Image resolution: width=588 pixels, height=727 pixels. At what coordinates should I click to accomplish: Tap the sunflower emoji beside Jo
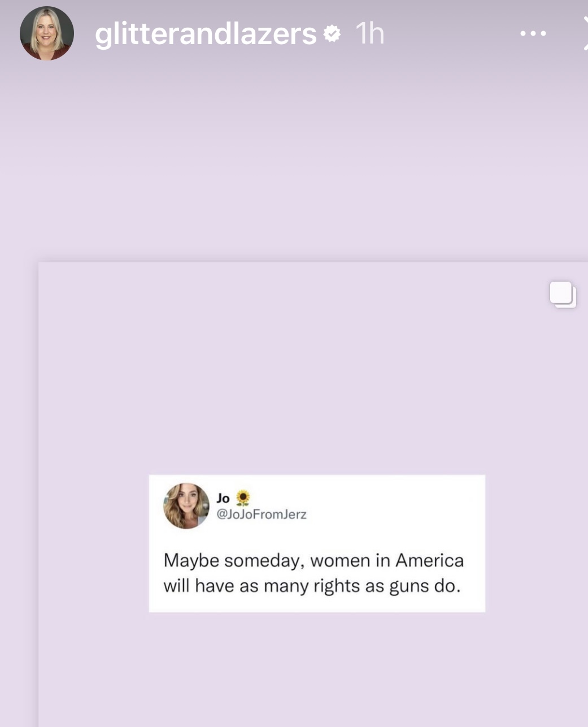tap(242, 497)
